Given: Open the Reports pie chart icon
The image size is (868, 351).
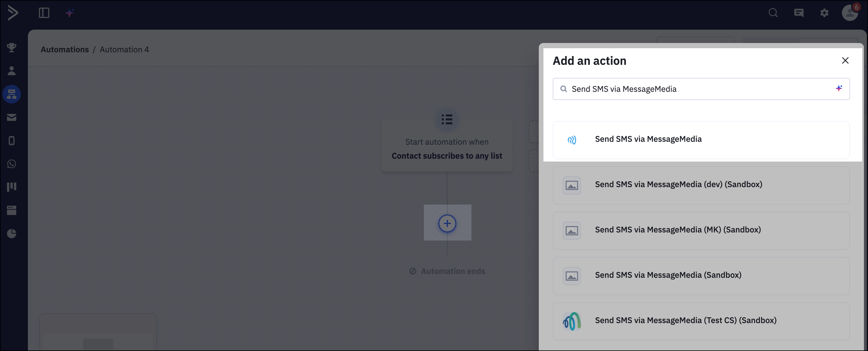Looking at the screenshot, I should 12,233.
